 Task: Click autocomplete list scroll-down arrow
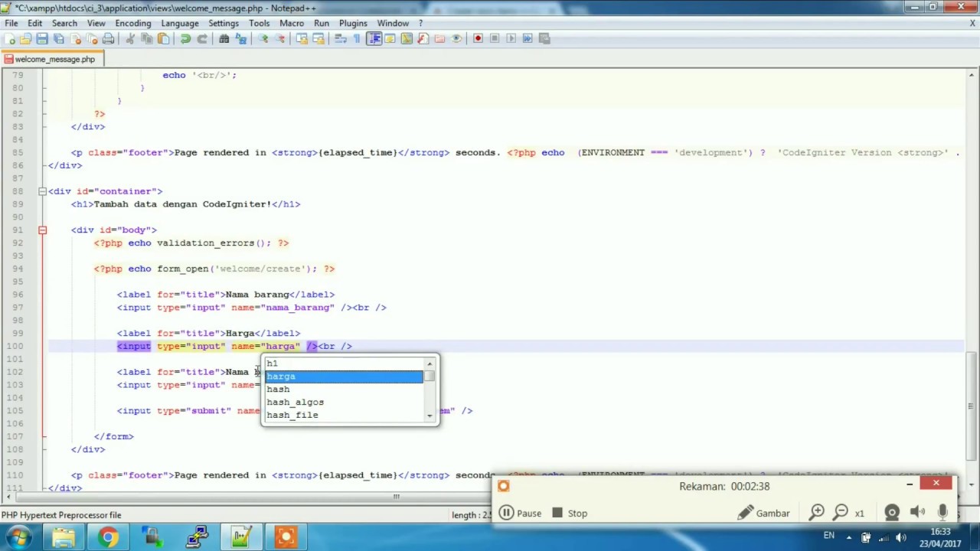430,416
